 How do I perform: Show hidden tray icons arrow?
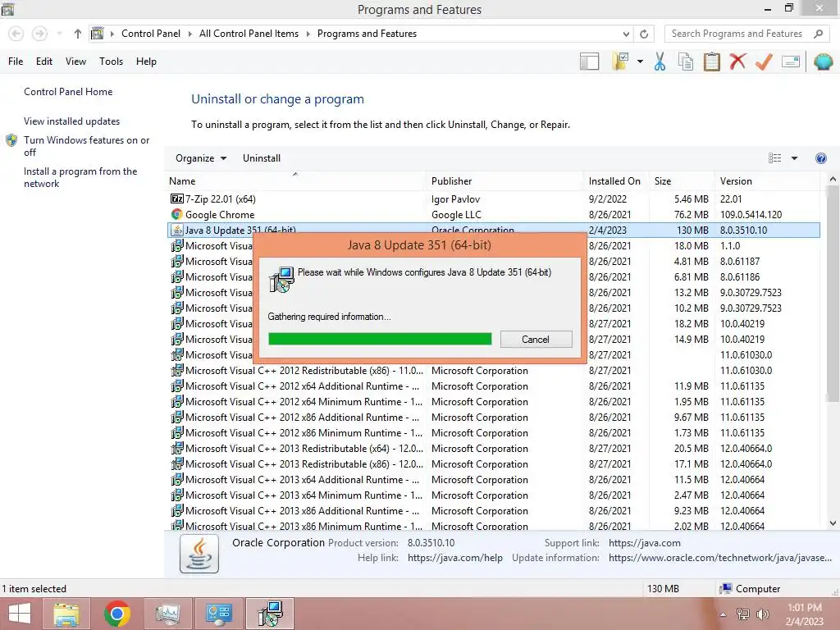pyautogui.click(x=723, y=614)
